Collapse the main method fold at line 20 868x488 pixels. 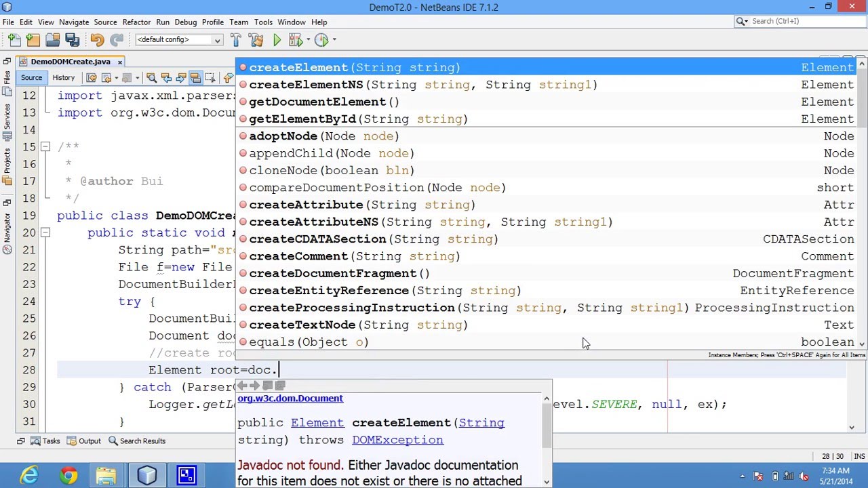45,232
